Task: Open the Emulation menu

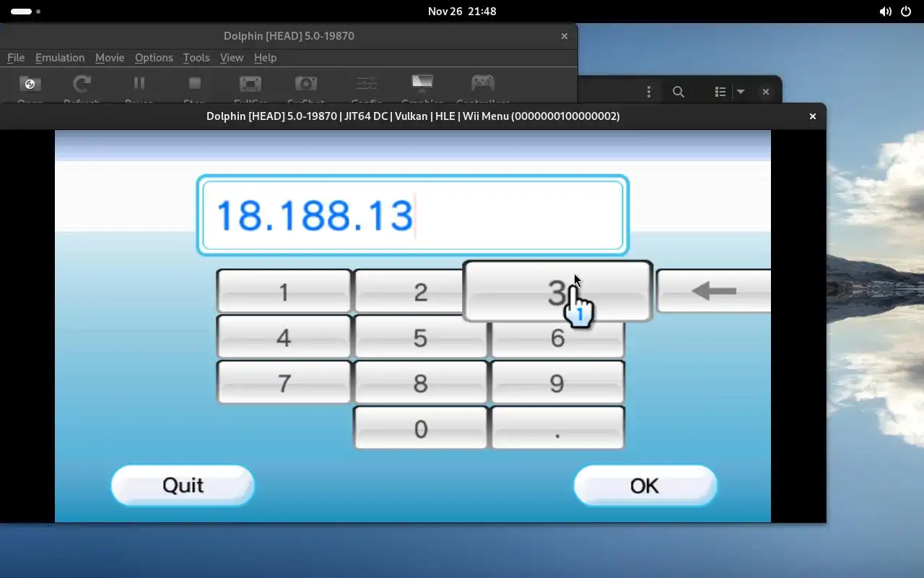Action: click(60, 58)
